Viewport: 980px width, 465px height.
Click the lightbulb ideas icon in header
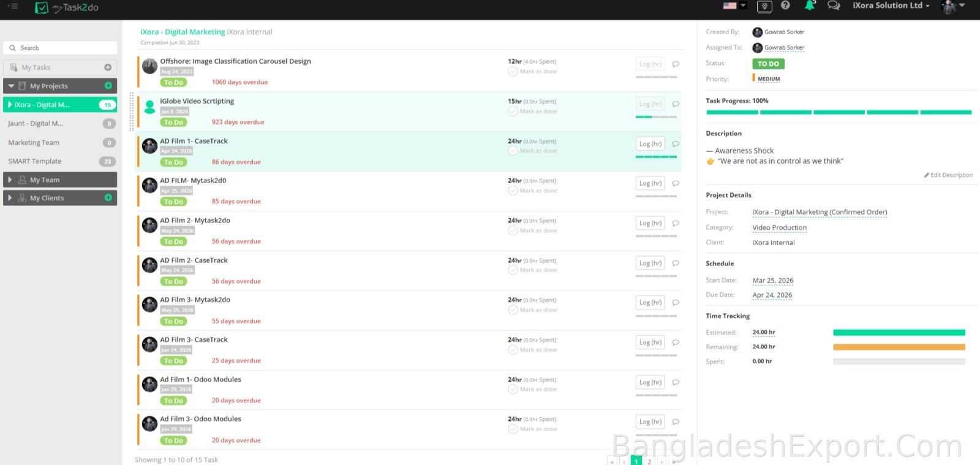764,6
